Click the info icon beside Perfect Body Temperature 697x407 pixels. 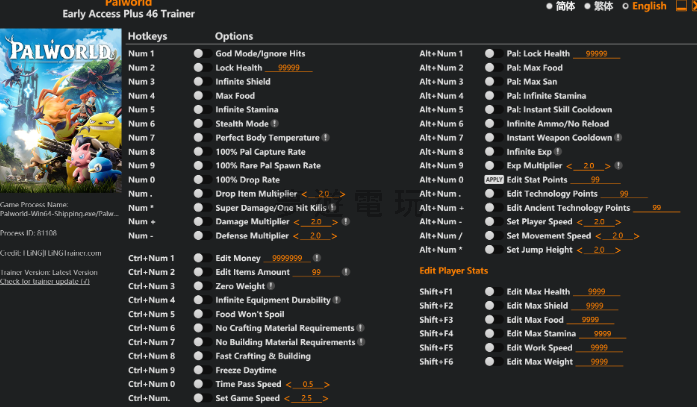click(x=326, y=137)
